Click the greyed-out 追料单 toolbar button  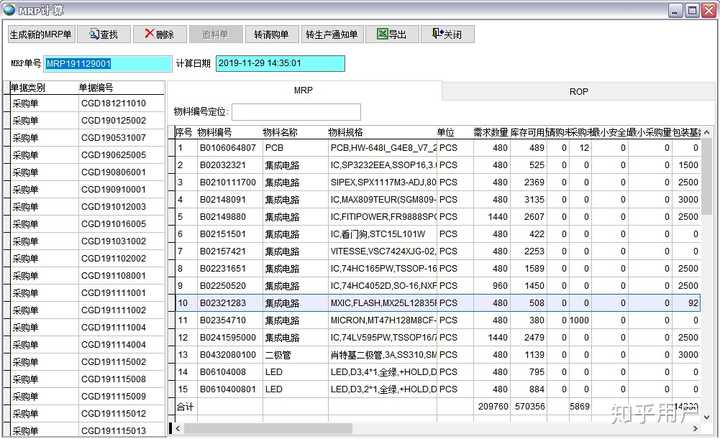point(215,34)
